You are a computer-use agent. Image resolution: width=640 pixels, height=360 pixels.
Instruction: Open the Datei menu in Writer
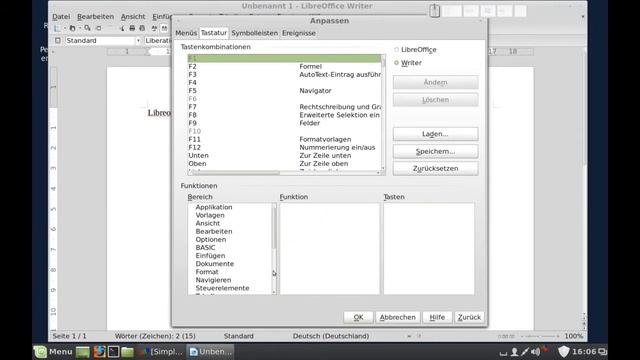pyautogui.click(x=61, y=17)
